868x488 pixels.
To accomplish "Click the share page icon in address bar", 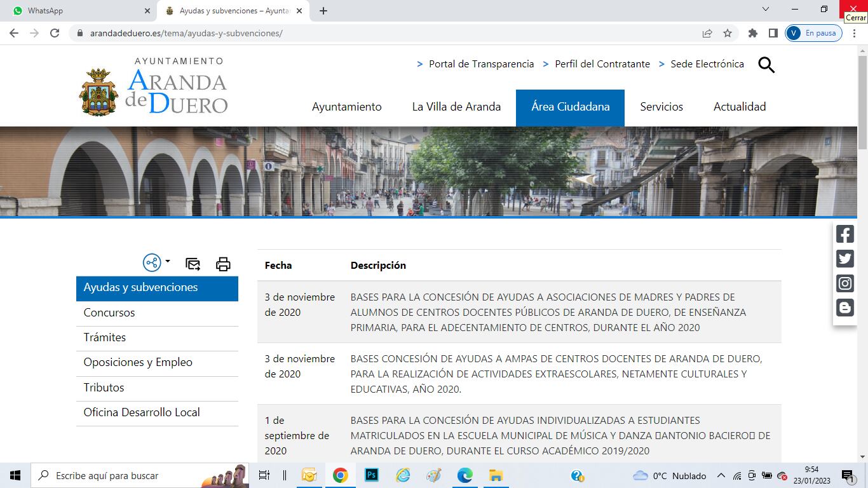I will coord(707,33).
